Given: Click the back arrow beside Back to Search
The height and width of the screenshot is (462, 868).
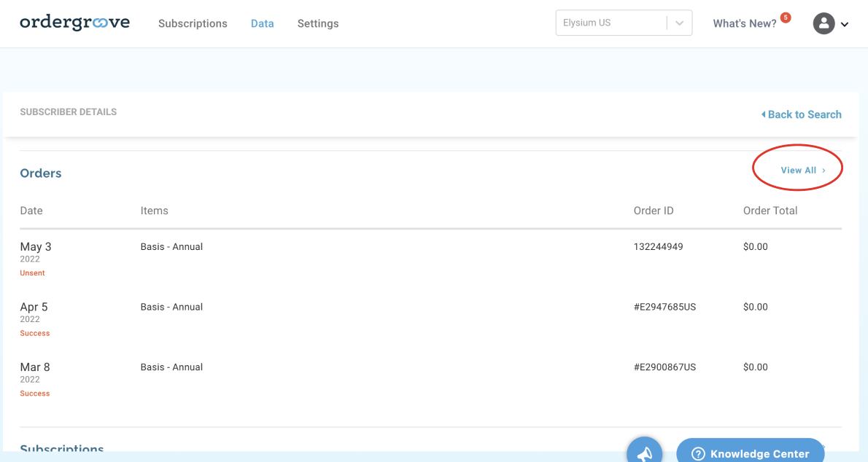Looking at the screenshot, I should point(763,114).
